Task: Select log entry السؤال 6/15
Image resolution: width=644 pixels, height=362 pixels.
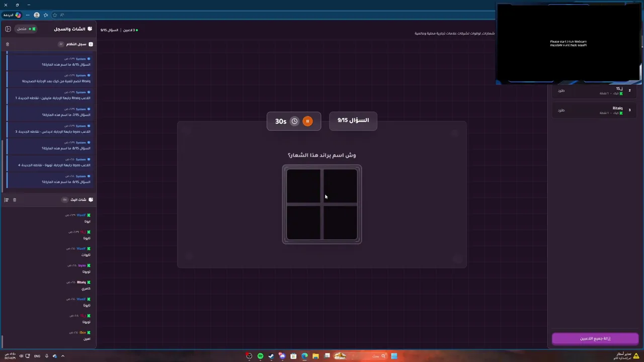Action: 49,62
